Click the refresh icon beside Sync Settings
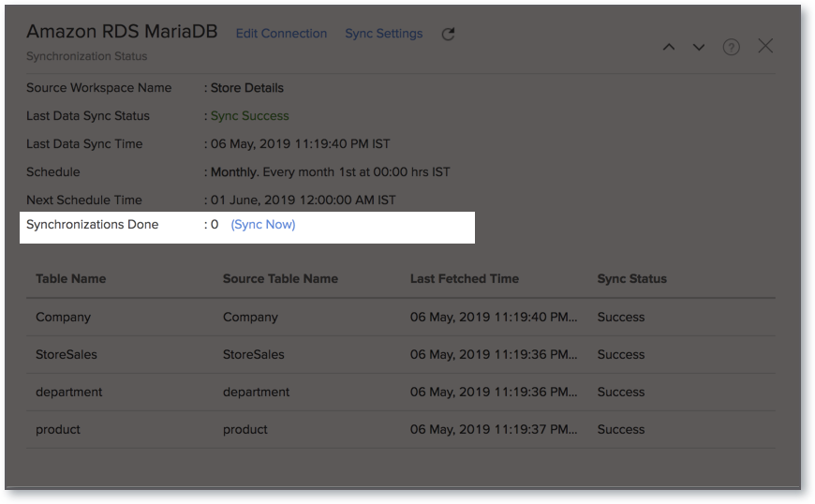 (x=448, y=35)
